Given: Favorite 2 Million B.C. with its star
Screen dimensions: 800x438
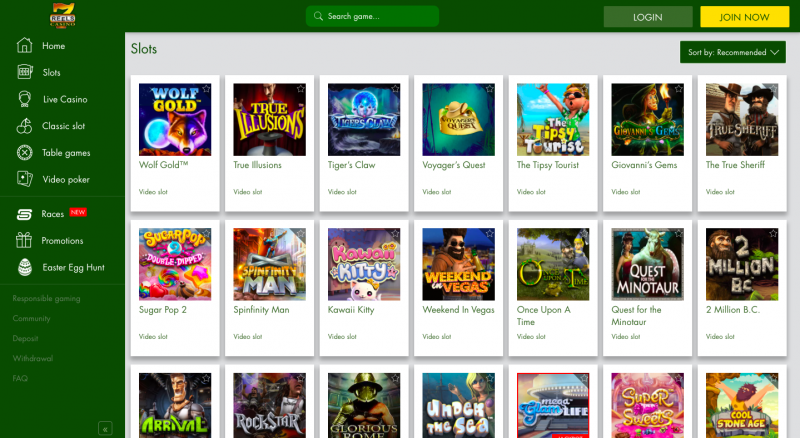Looking at the screenshot, I should click(773, 233).
